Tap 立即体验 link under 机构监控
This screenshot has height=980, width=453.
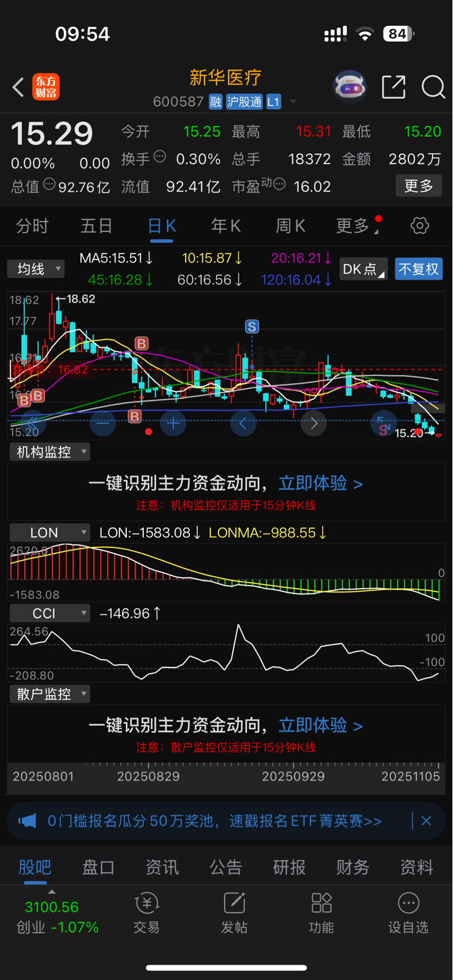[x=320, y=483]
